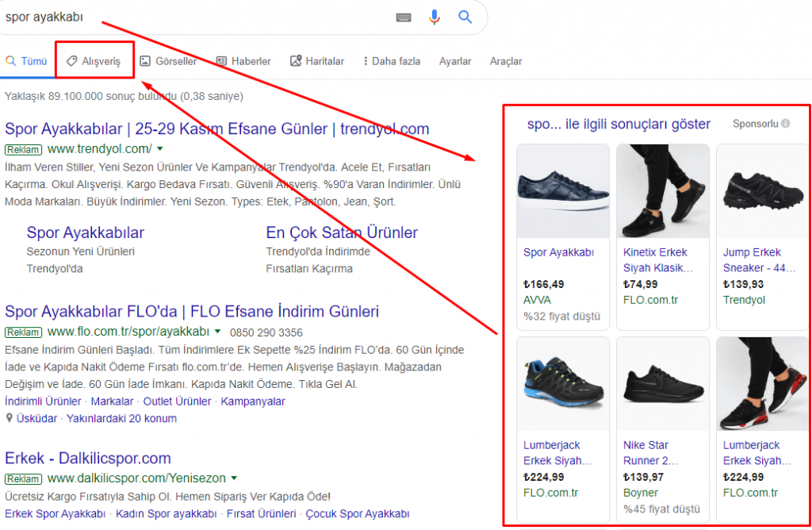This screenshot has width=812, height=530.
Task: Open the Spor Ayakkabılar trendyol.com ad title
Action: (217, 129)
